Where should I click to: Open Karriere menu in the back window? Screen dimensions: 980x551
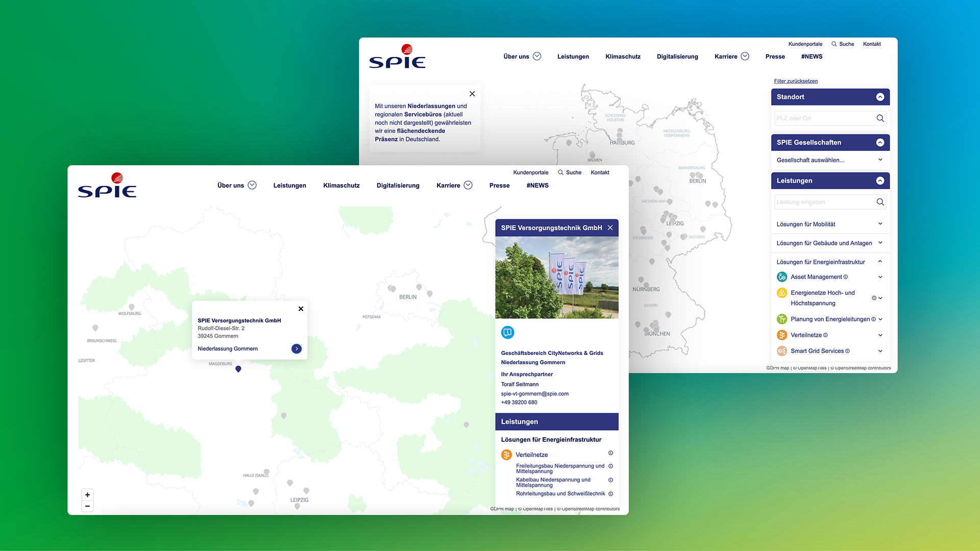tap(732, 56)
